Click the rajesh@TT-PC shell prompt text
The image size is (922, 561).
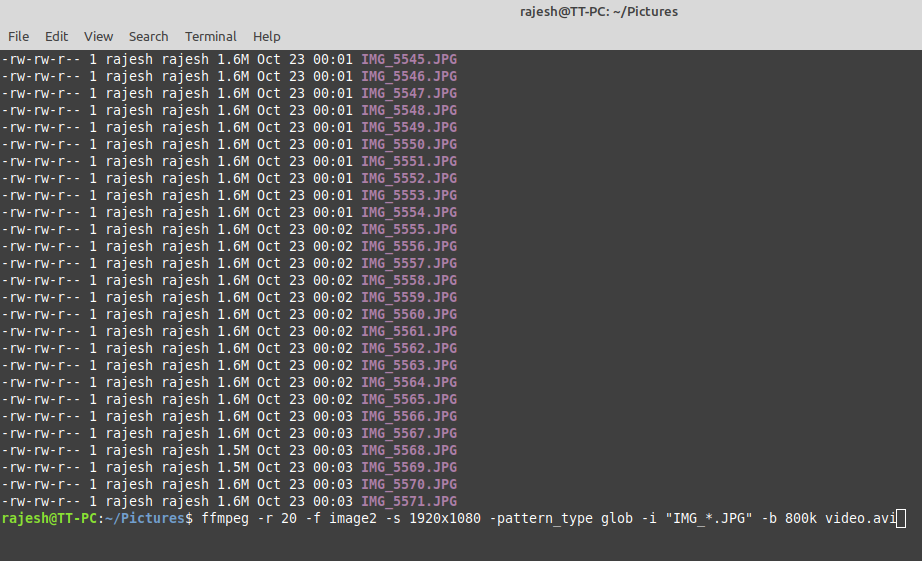(x=50, y=519)
